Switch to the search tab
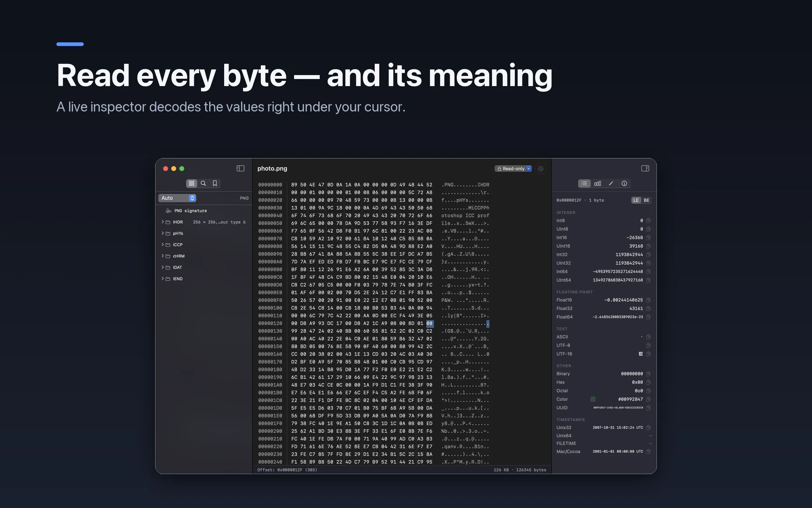The width and height of the screenshot is (812, 508). click(203, 183)
